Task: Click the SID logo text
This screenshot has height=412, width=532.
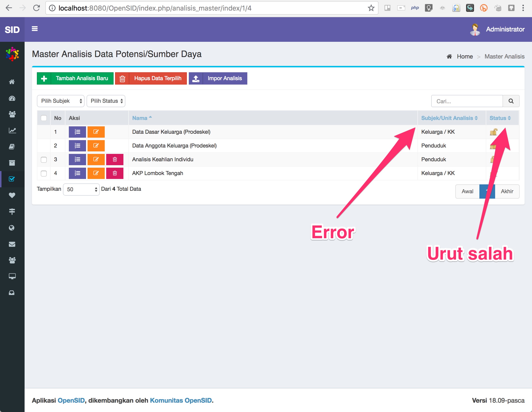Action: click(x=12, y=30)
